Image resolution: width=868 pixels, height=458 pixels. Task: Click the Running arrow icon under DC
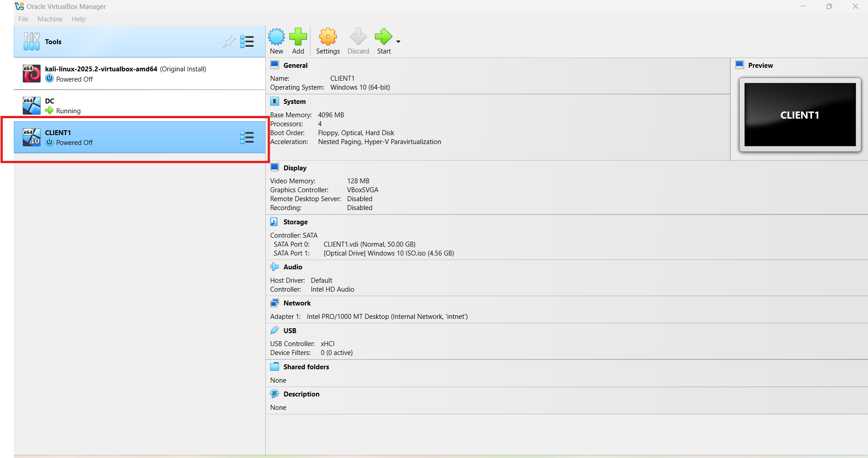click(49, 110)
